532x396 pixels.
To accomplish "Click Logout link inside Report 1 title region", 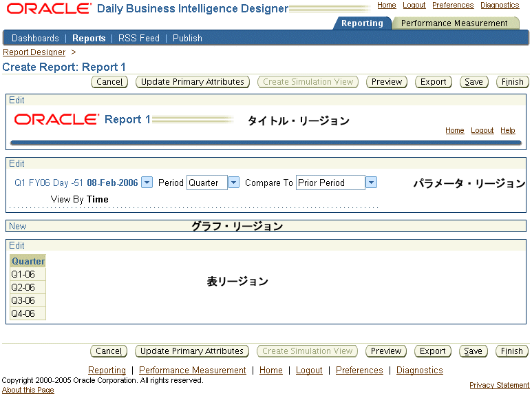I will pyautogui.click(x=482, y=130).
